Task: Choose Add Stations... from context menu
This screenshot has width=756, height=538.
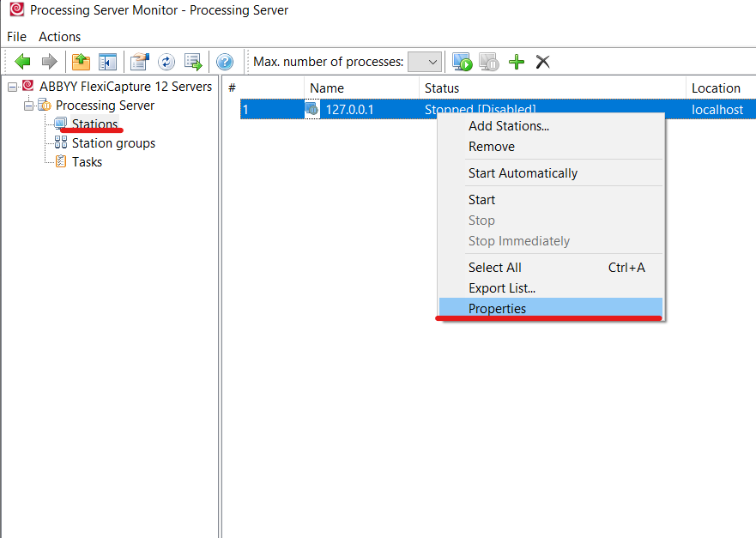Action: 550,126
